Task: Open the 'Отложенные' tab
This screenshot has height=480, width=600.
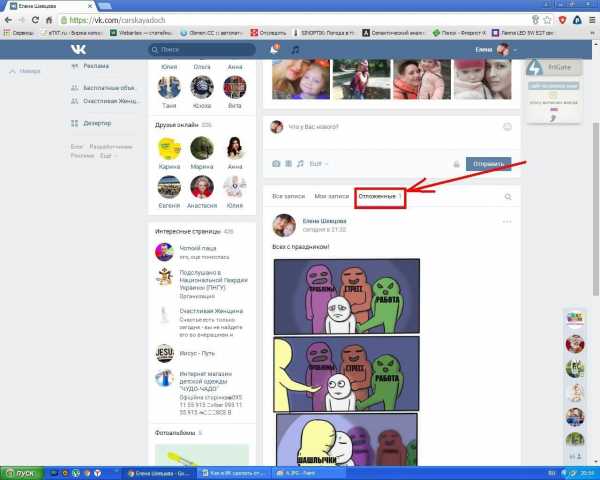Action: pos(380,196)
